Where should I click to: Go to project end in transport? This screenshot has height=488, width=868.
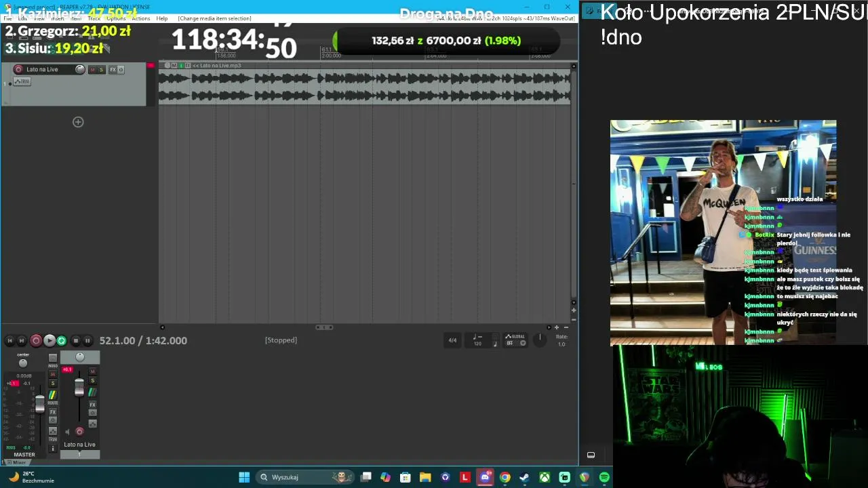(x=22, y=341)
